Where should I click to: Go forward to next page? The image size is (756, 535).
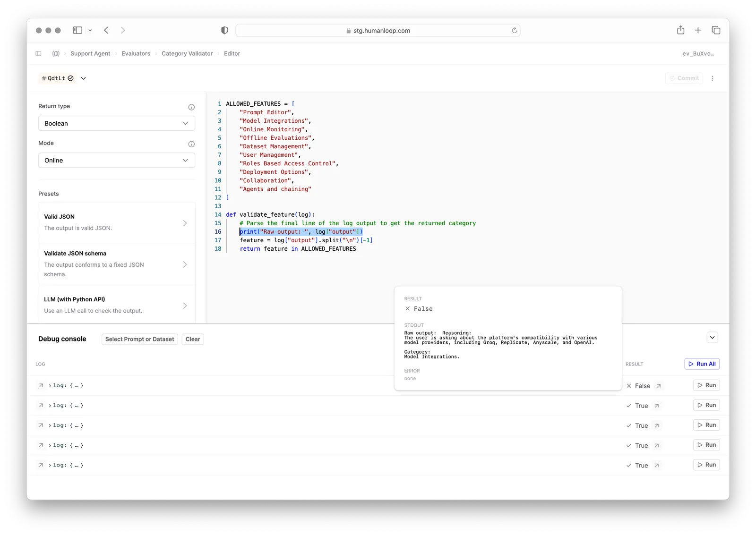[x=123, y=30]
